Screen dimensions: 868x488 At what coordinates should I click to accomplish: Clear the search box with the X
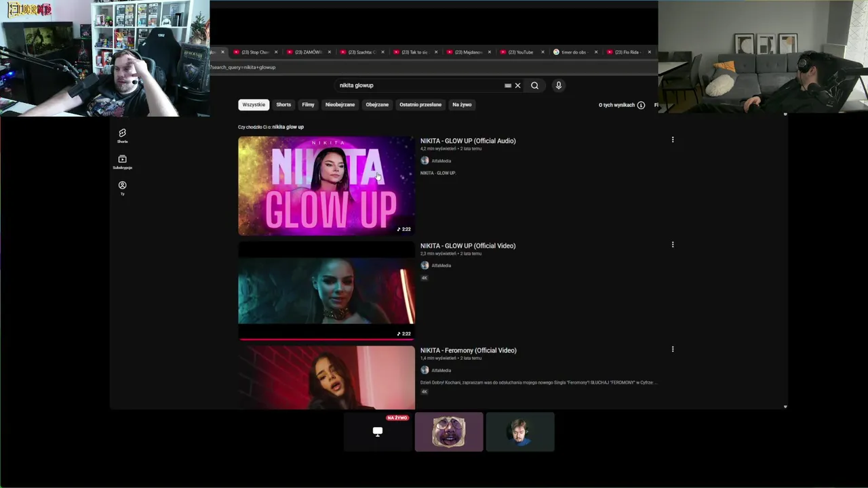(x=517, y=85)
